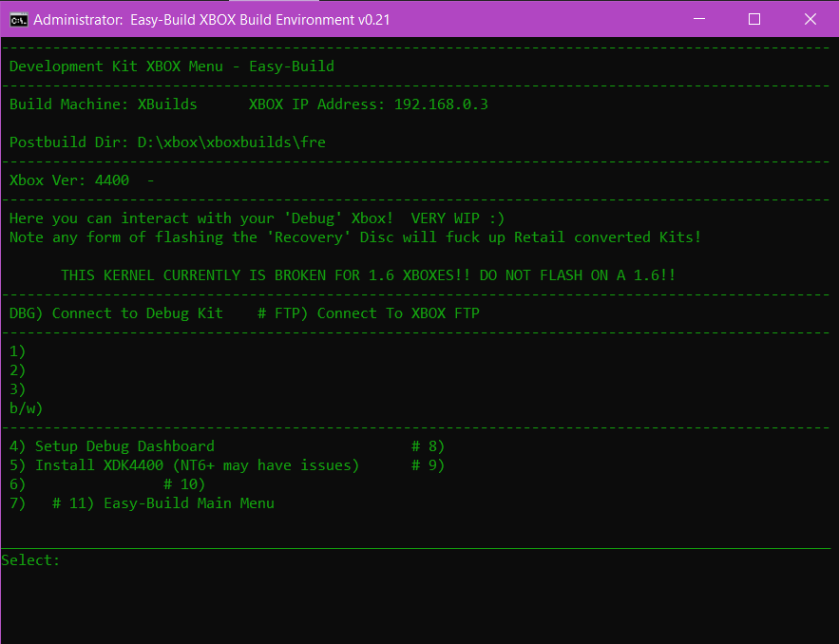The width and height of the screenshot is (839, 644).
Task: Click 'DBG) Connect to Debug Kit' option
Action: (x=116, y=313)
